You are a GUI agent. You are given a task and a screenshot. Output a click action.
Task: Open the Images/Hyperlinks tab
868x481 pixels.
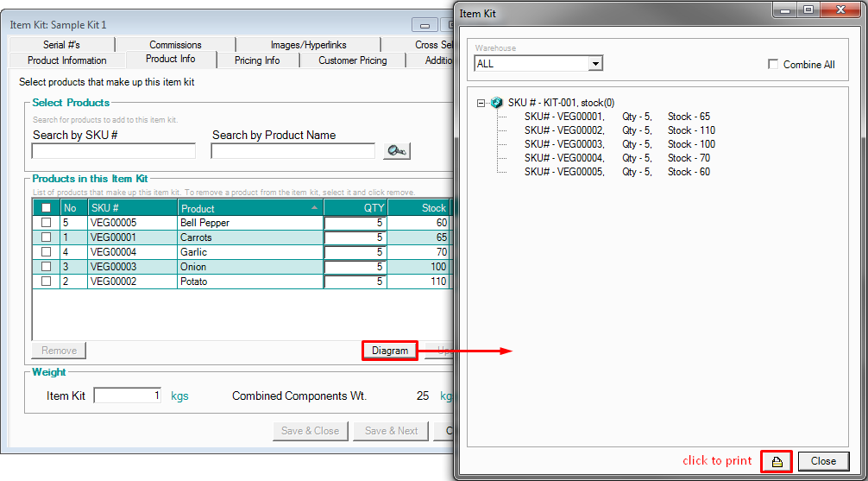coord(308,45)
